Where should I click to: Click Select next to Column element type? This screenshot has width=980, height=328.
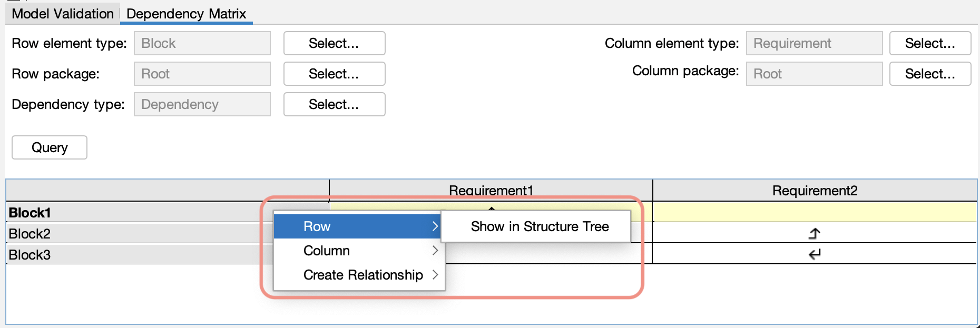click(930, 43)
